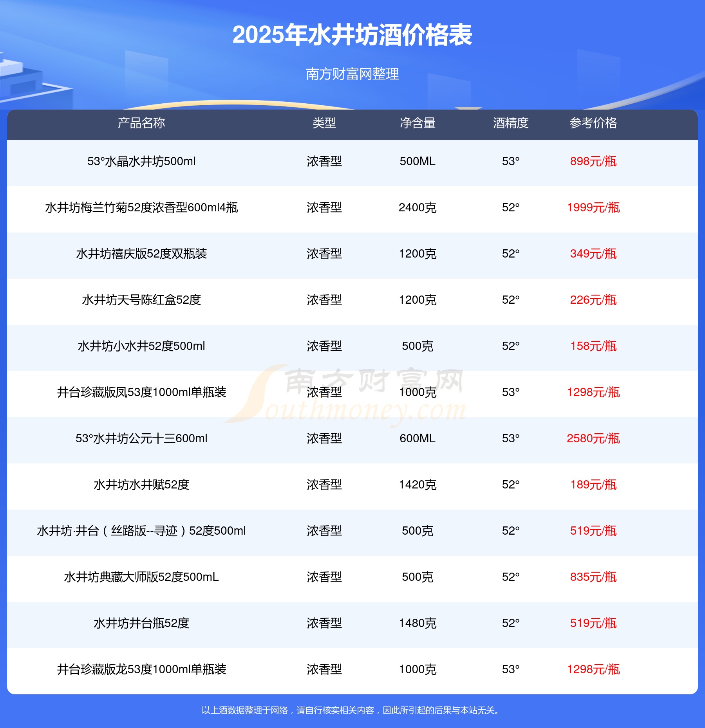
Task: Click 1298元/瓶 in the 井台珍藏版凤 row
Action: point(593,392)
